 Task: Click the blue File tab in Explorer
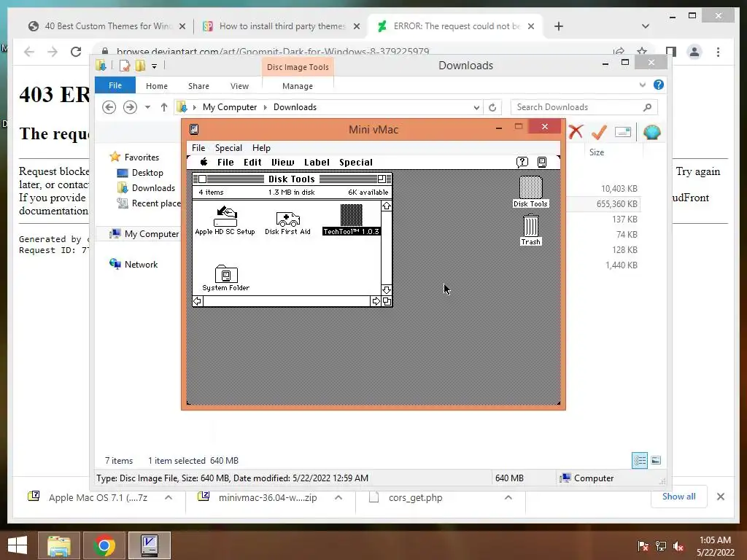[115, 85]
